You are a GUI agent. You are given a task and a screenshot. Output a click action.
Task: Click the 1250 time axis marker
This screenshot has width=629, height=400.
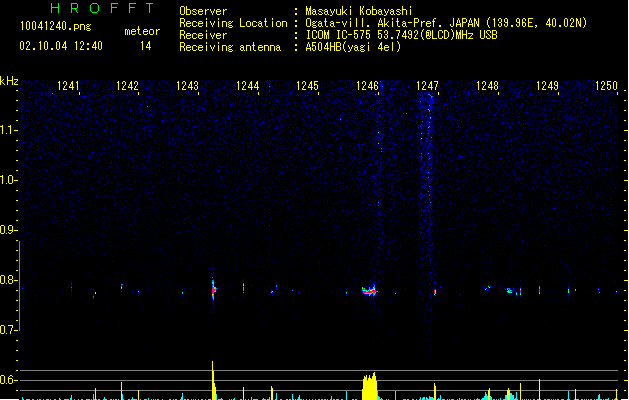pos(606,86)
